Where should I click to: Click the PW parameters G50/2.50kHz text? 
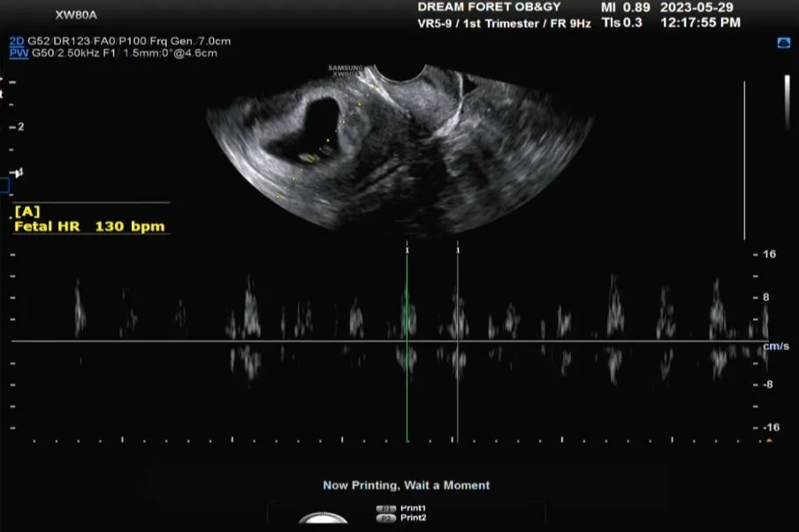(x=125, y=53)
